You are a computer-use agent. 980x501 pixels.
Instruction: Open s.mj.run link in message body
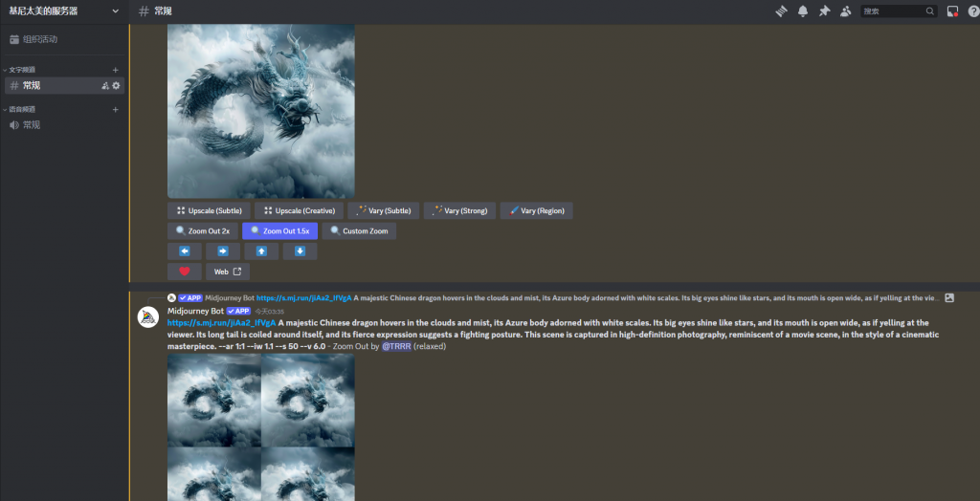[x=222, y=323]
